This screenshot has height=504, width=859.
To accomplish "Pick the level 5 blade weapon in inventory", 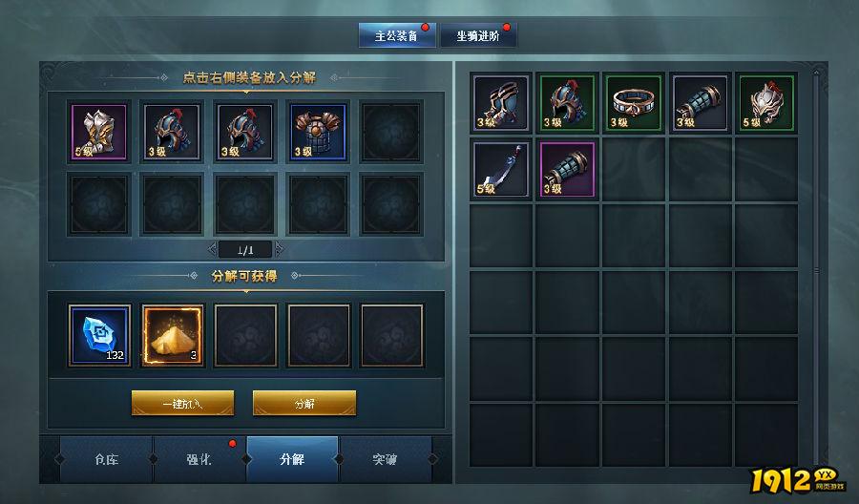I will coord(501,169).
